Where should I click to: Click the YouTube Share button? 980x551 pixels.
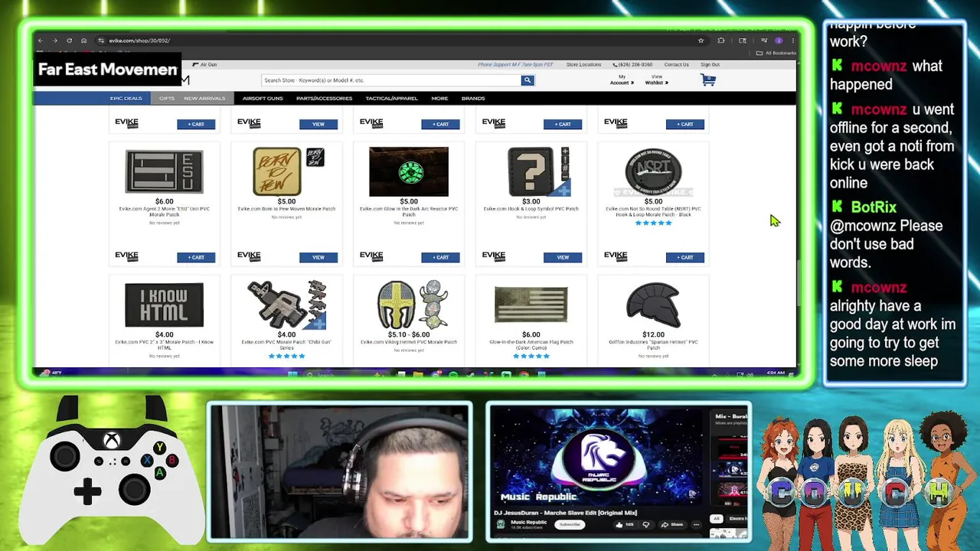(x=672, y=525)
